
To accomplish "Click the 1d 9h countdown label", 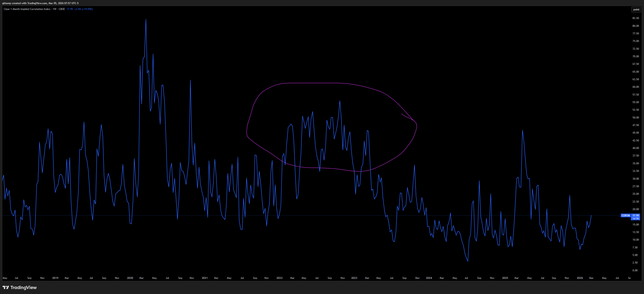I will [x=636, y=219].
